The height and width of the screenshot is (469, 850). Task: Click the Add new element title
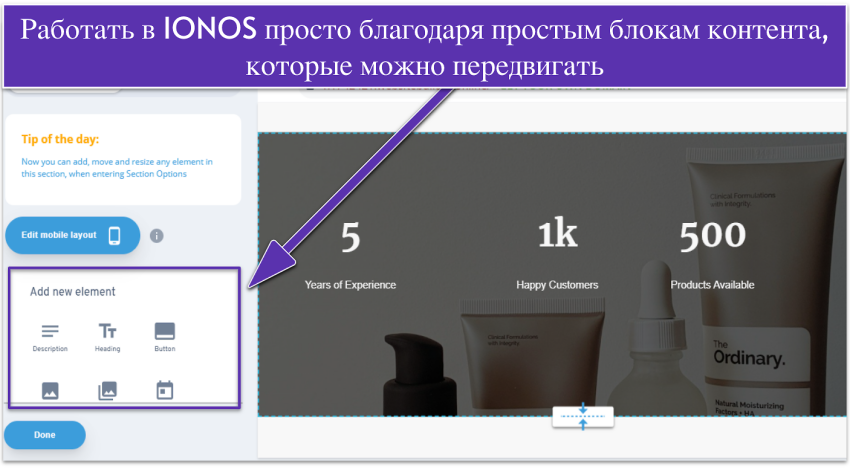click(73, 292)
